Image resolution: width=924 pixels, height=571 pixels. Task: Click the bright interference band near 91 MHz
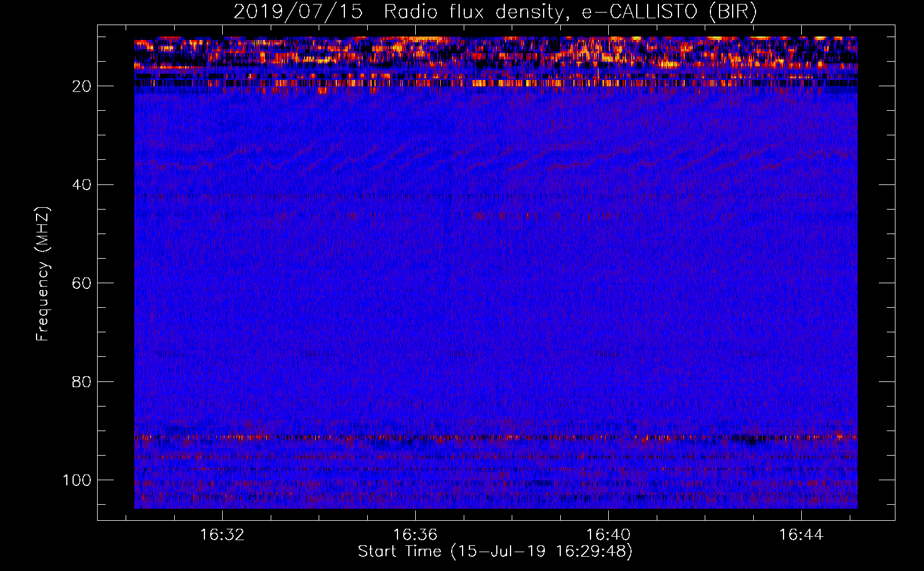(x=496, y=438)
